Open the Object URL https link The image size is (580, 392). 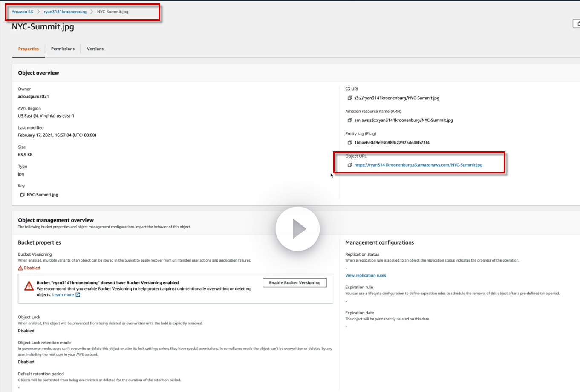click(x=418, y=165)
